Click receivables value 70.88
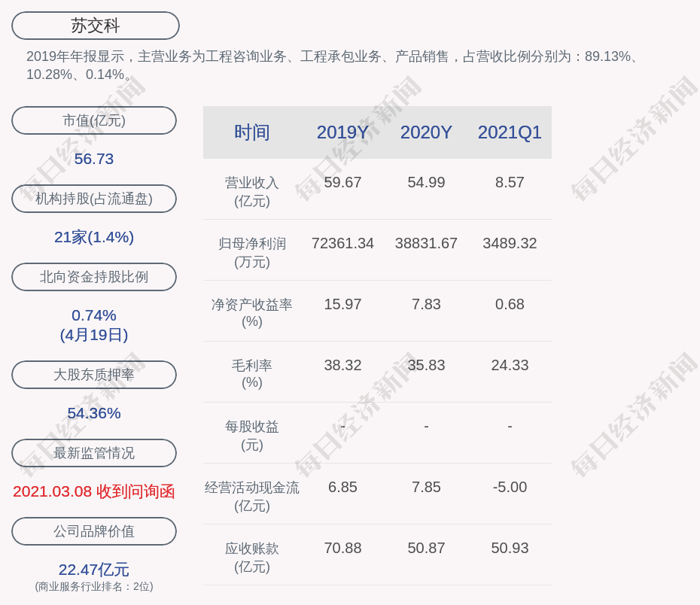 pyautogui.click(x=342, y=548)
